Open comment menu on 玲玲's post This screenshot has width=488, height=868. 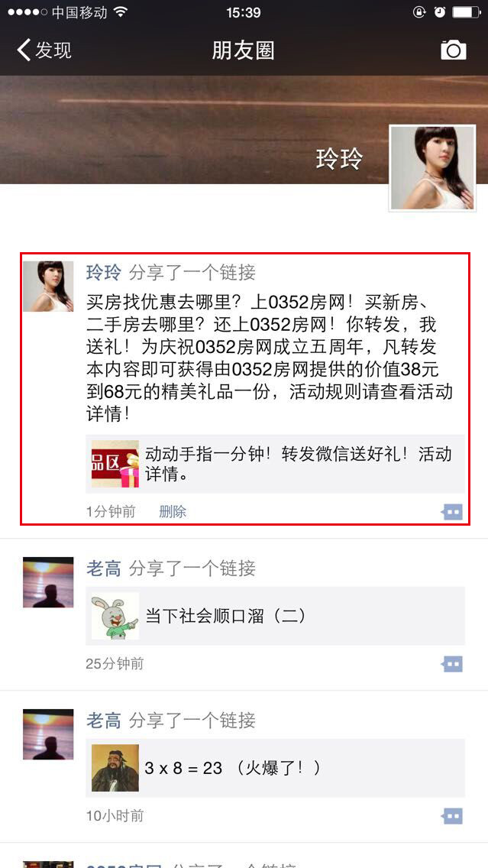coord(452,512)
